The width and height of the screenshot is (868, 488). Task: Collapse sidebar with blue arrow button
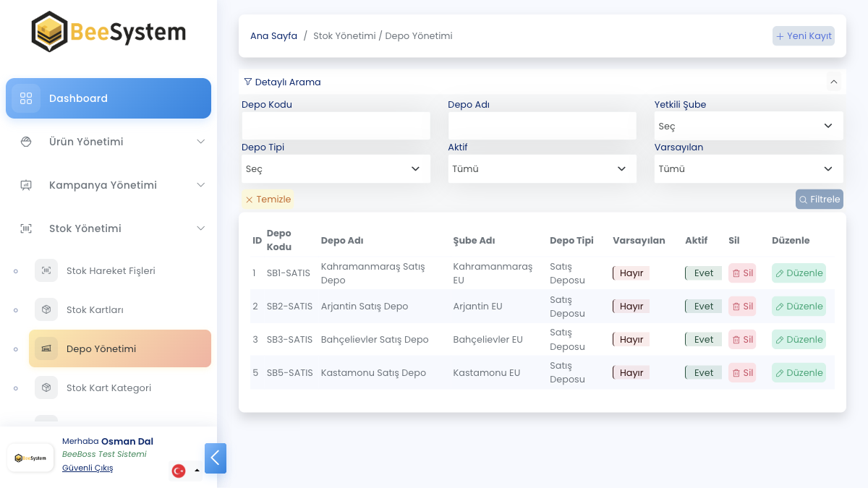[x=216, y=458]
